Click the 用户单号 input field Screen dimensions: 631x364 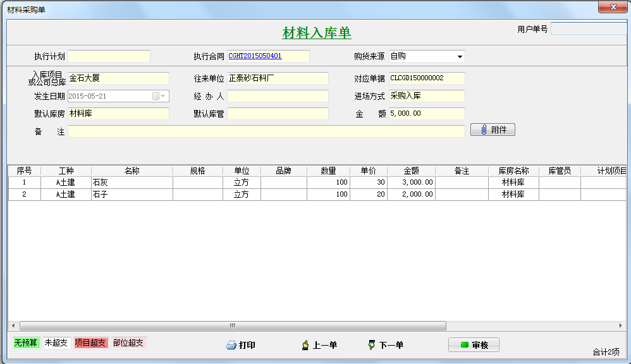click(x=588, y=29)
